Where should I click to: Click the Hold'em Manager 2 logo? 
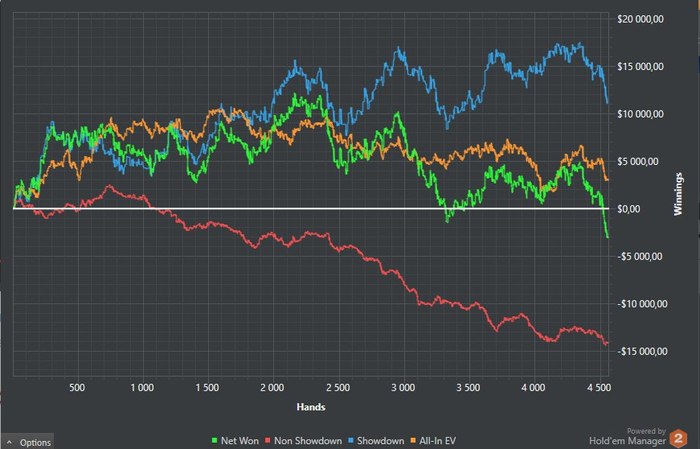(x=679, y=438)
